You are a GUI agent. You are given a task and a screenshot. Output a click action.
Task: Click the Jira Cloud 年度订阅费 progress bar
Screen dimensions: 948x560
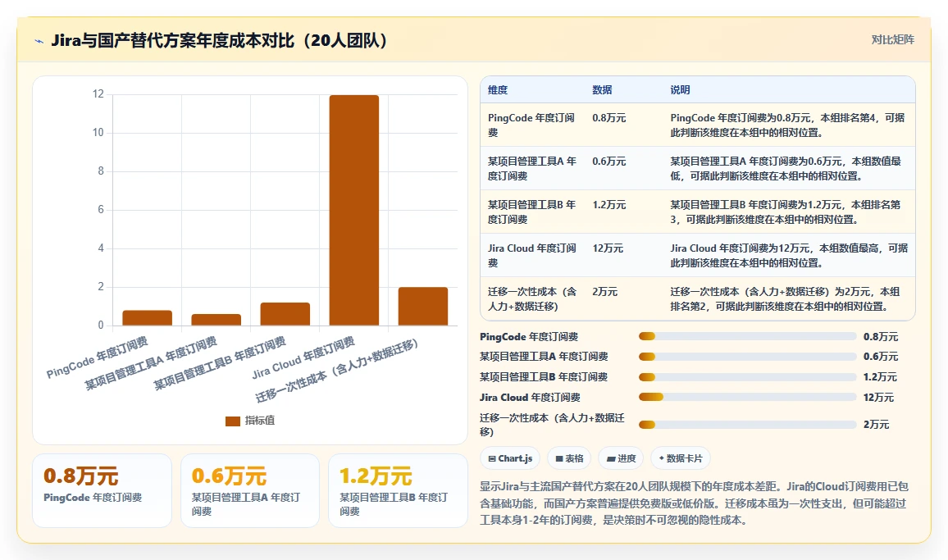[x=747, y=398]
